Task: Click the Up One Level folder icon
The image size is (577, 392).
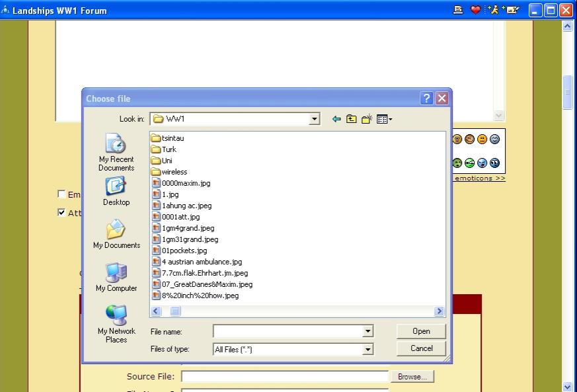Action: click(x=351, y=119)
